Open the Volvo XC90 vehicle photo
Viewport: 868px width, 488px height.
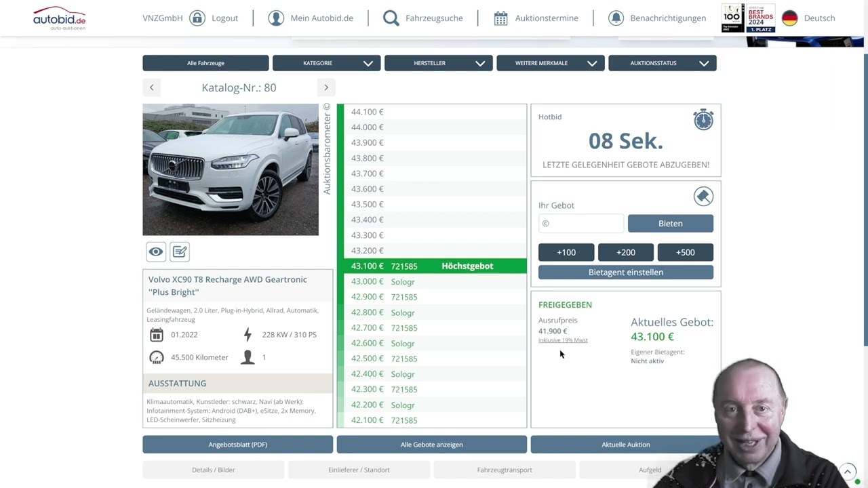pos(231,169)
